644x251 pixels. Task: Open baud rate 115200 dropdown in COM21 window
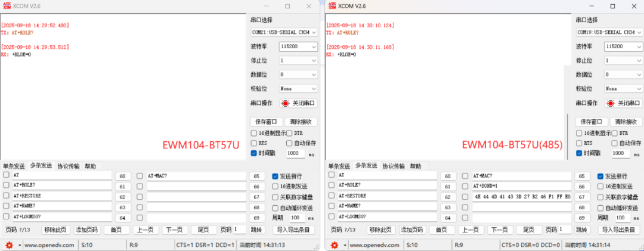[x=298, y=47]
